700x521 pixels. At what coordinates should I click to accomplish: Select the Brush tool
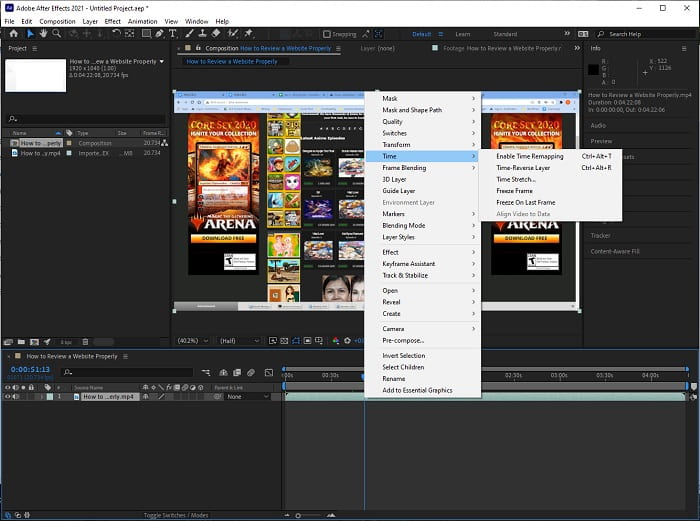[x=189, y=33]
